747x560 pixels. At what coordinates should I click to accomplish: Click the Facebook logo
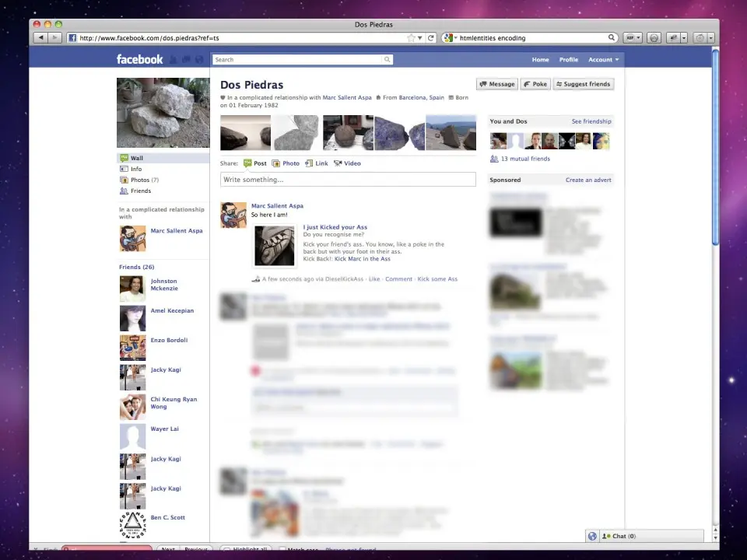[x=139, y=60]
